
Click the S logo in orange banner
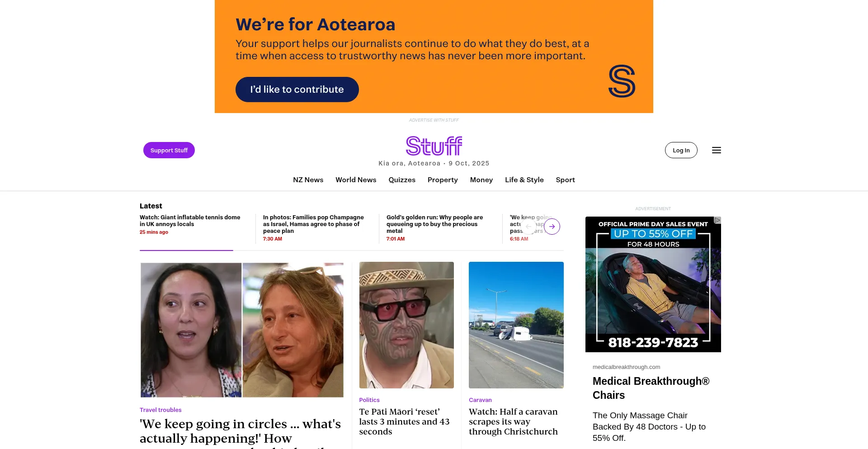[x=622, y=81]
